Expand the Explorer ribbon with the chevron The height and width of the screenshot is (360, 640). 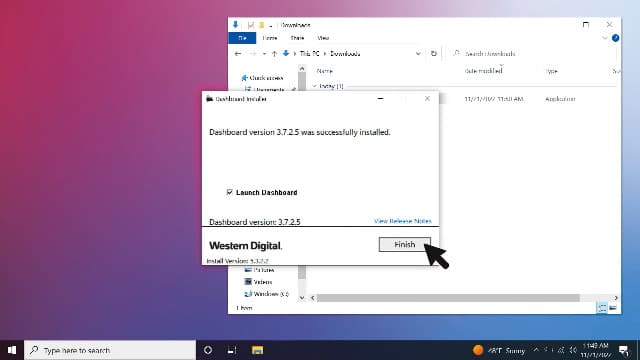(605, 38)
